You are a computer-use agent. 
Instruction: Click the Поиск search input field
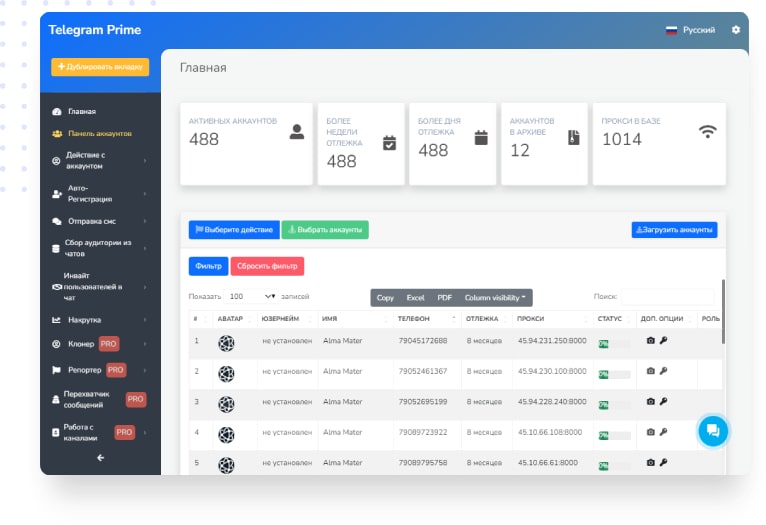[667, 297]
